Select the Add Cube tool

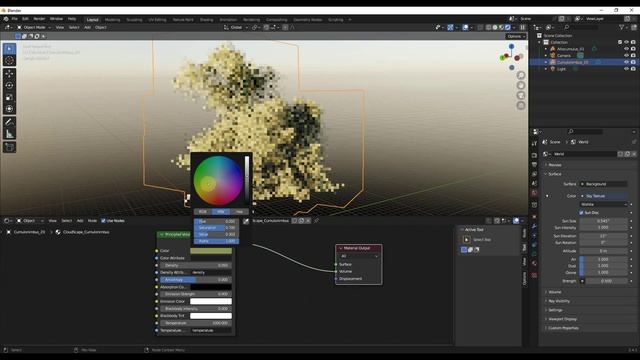(9, 147)
